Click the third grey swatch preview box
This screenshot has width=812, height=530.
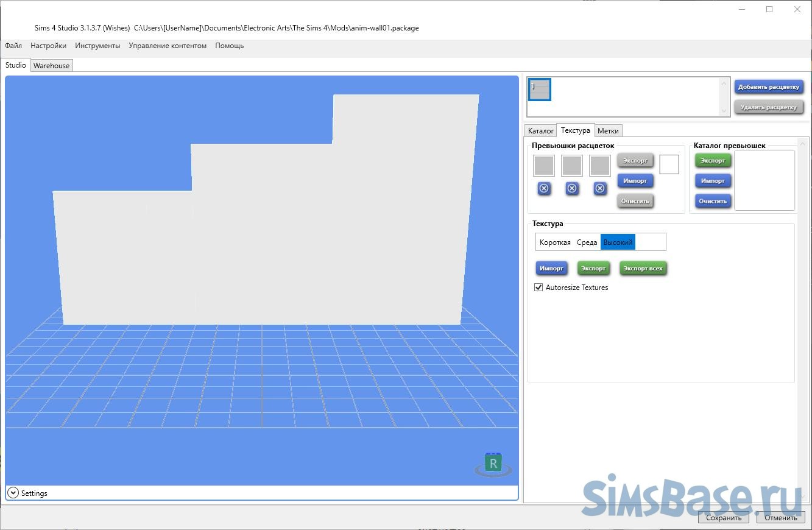pyautogui.click(x=600, y=166)
